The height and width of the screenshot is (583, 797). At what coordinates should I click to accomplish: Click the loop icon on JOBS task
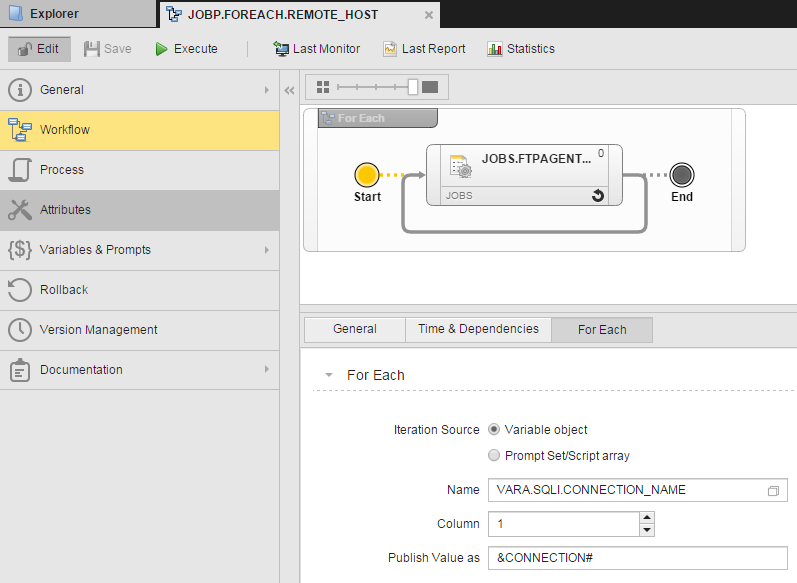point(598,196)
